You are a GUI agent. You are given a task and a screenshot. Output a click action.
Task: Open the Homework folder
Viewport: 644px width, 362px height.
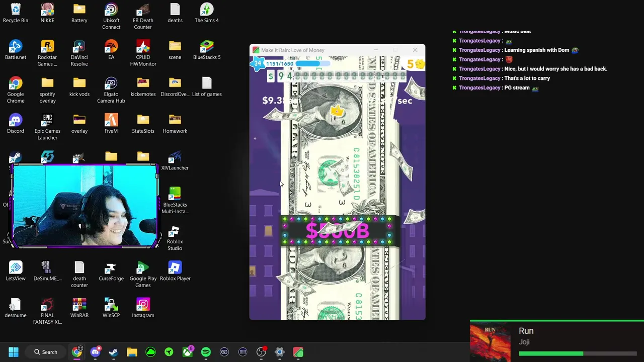[x=175, y=124]
